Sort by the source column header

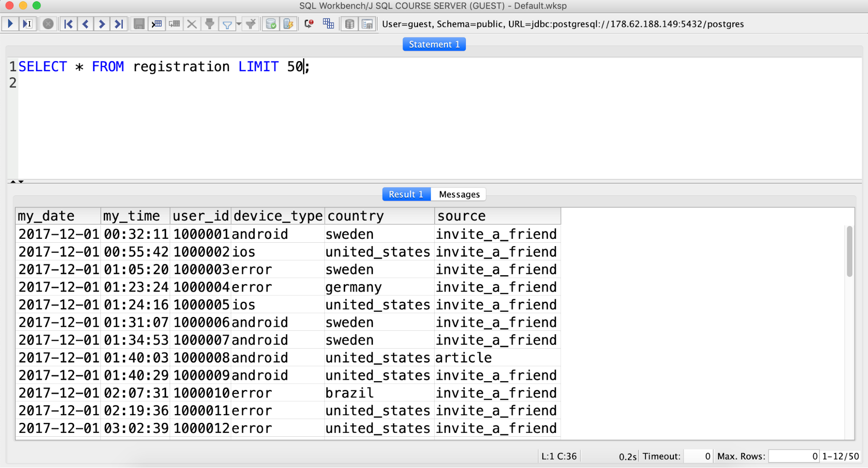(x=498, y=216)
